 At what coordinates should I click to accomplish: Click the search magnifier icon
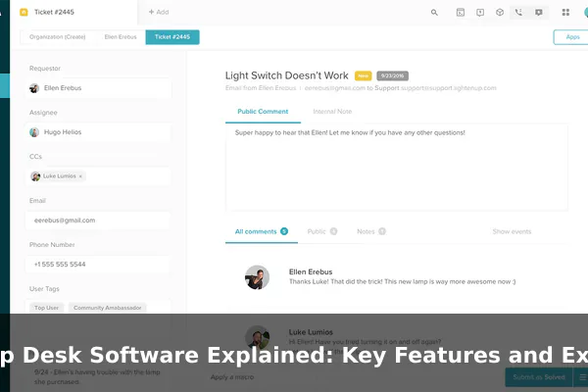pyautogui.click(x=434, y=13)
